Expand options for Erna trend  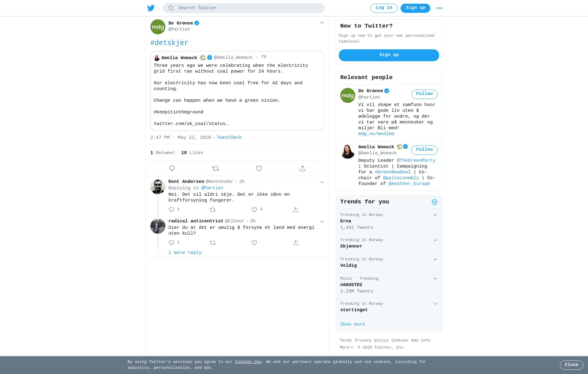[x=435, y=215]
